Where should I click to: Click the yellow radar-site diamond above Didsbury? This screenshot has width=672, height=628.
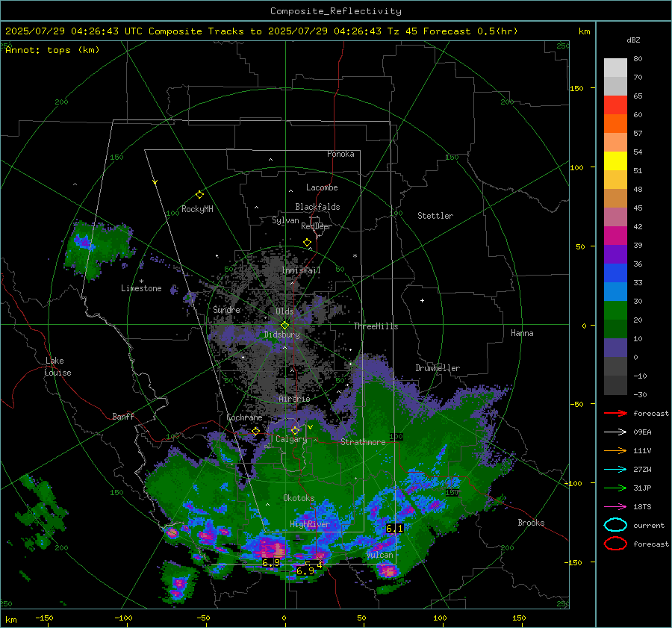click(x=284, y=325)
